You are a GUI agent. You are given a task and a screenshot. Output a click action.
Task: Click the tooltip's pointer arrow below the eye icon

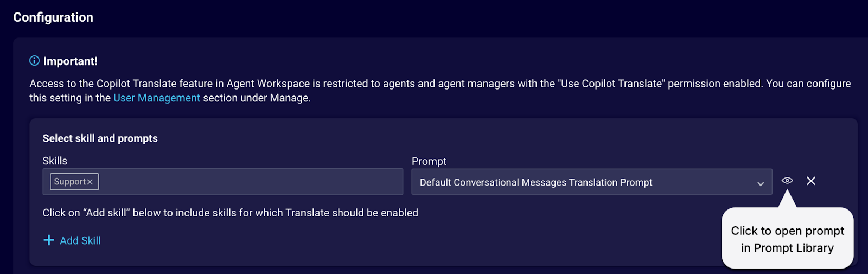(x=787, y=200)
